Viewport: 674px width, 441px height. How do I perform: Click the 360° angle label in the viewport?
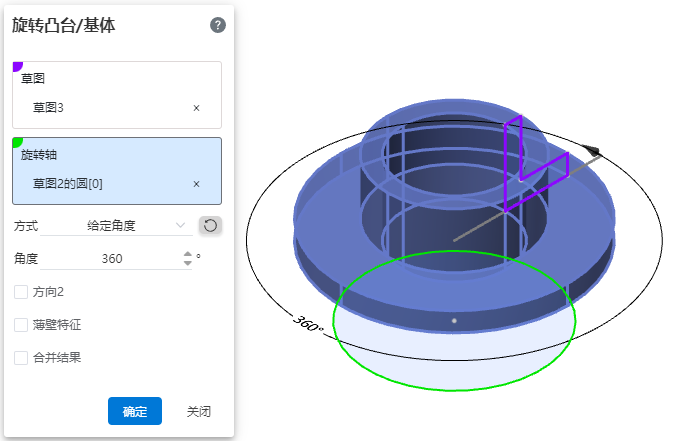pos(308,323)
